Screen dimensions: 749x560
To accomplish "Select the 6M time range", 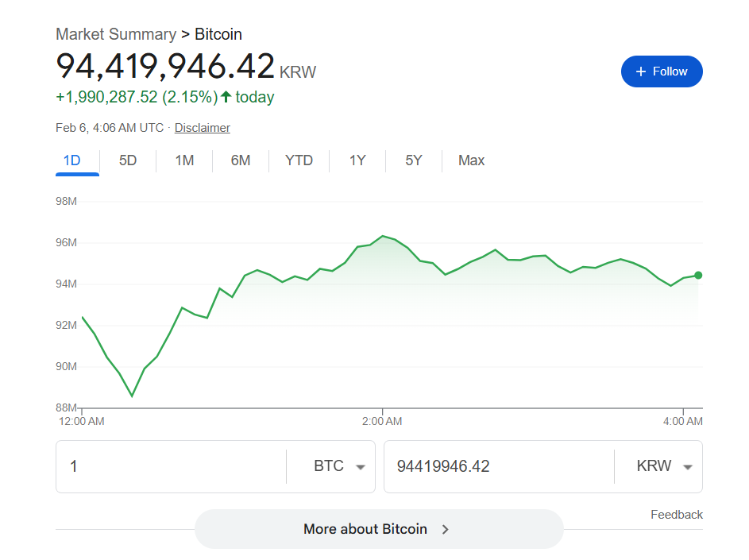I will pyautogui.click(x=241, y=160).
